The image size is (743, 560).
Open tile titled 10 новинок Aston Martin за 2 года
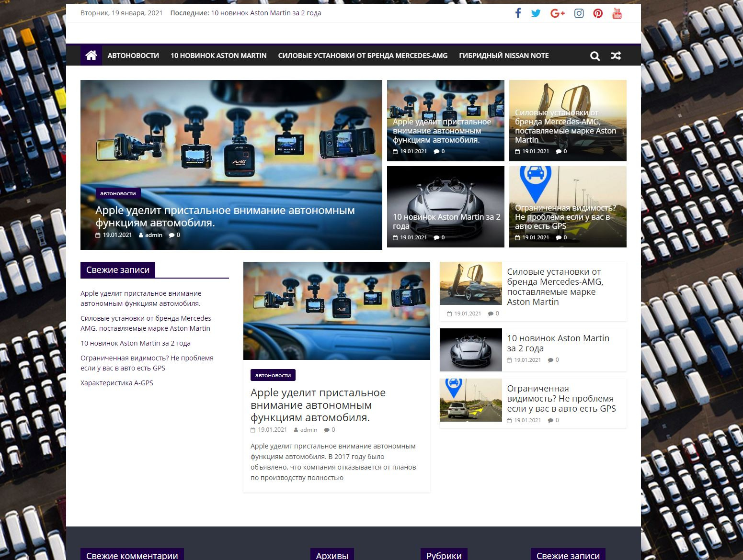click(x=446, y=207)
